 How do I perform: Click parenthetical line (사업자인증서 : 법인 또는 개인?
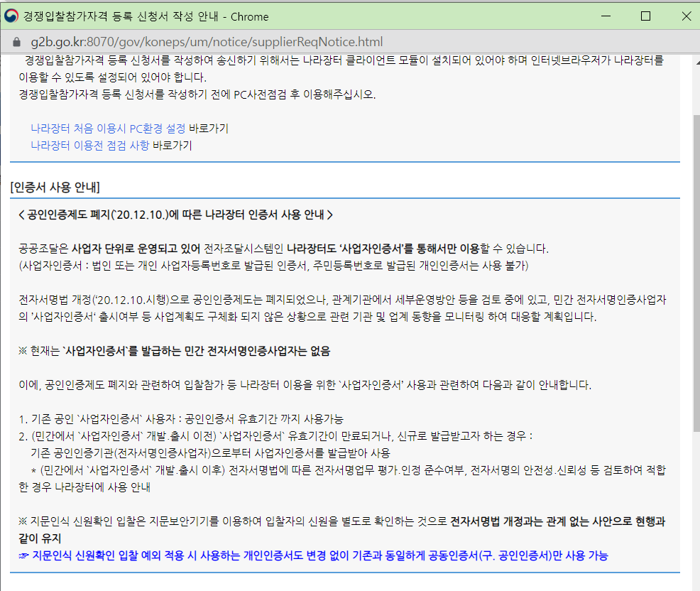tap(273, 266)
